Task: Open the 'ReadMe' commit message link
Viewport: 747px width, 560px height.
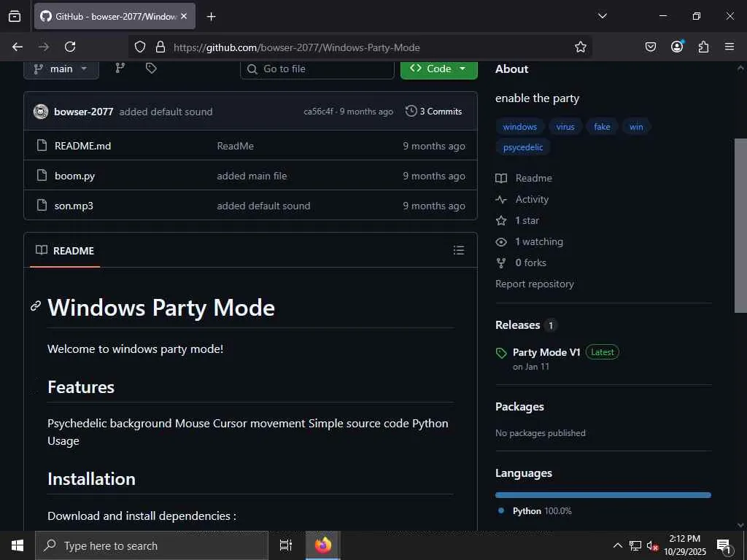Action: coord(236,146)
